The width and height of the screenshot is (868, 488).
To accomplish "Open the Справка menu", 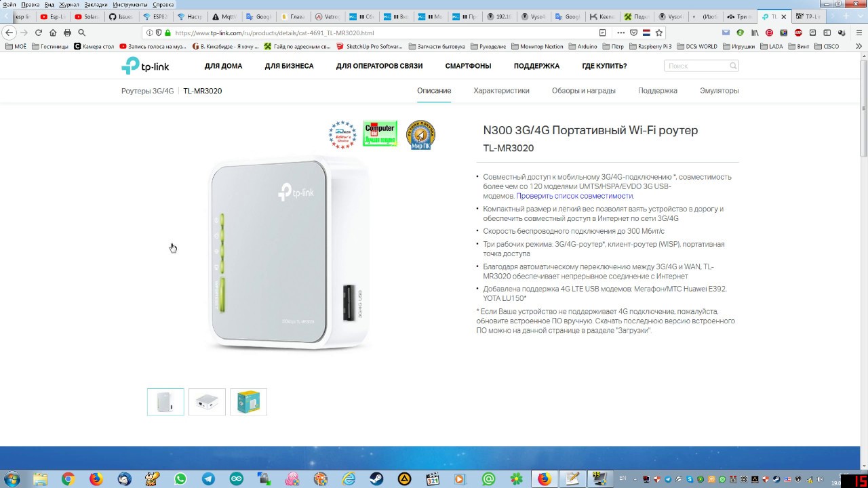I will 163,5.
